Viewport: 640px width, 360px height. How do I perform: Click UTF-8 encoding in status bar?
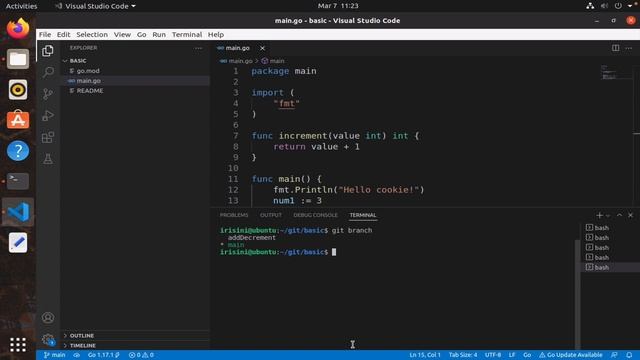click(x=493, y=355)
